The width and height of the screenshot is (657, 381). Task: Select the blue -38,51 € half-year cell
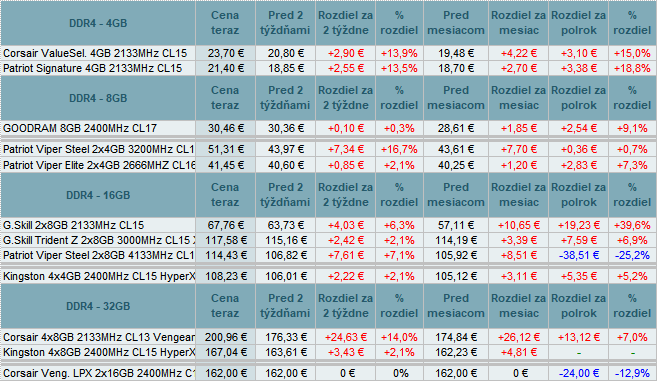tap(578, 255)
